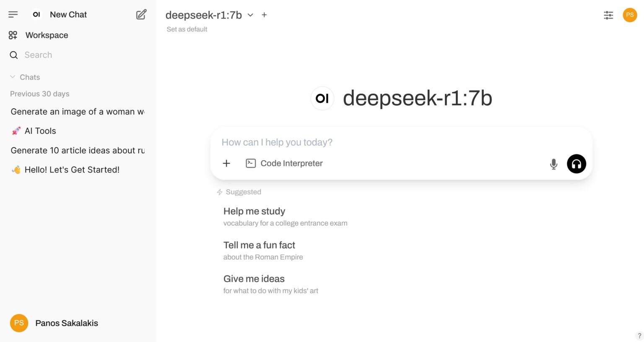Viewport: 644px width, 342px height.
Task: Open Search from the sidebar
Action: (x=38, y=55)
